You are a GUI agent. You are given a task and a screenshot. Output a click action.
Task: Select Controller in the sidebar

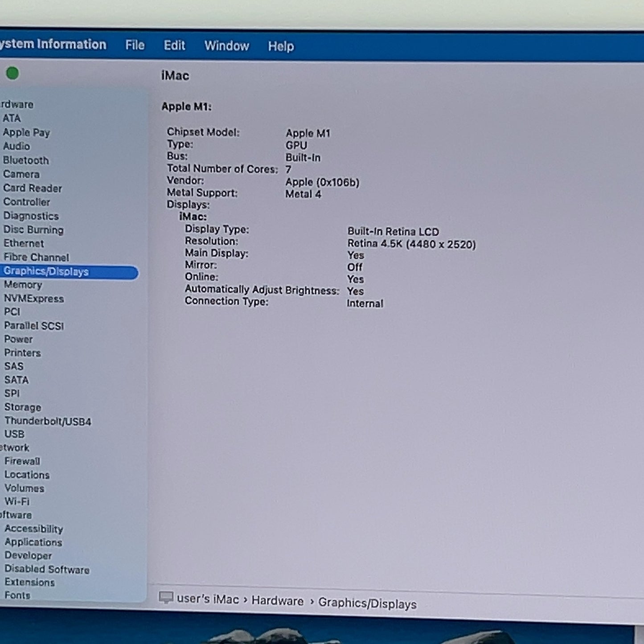pos(27,202)
